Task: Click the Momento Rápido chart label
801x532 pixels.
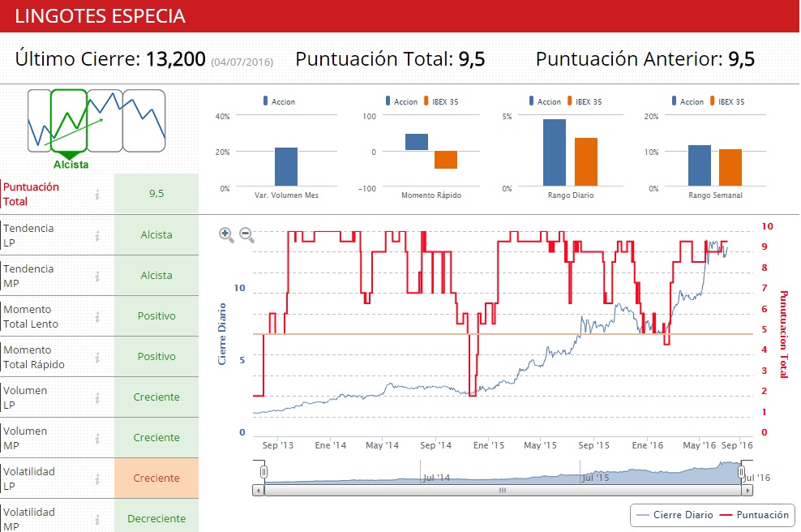Action: point(431,195)
